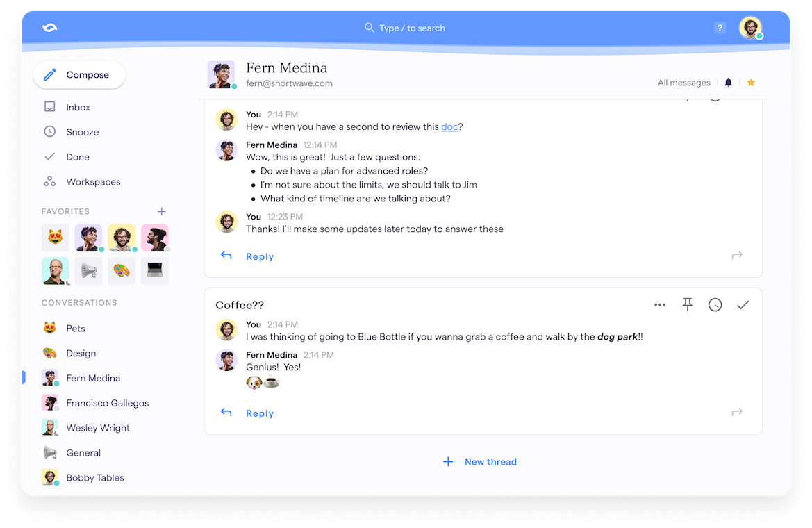Viewport: 812px width, 528px height.
Task: Open your account menu from the profile avatar
Action: pyautogui.click(x=751, y=28)
